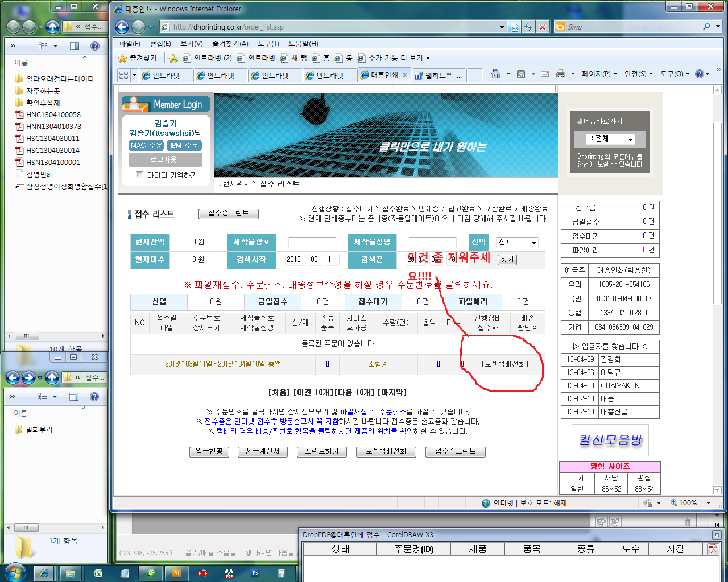
Task: Click the IE home icon in command bar
Action: [495, 74]
